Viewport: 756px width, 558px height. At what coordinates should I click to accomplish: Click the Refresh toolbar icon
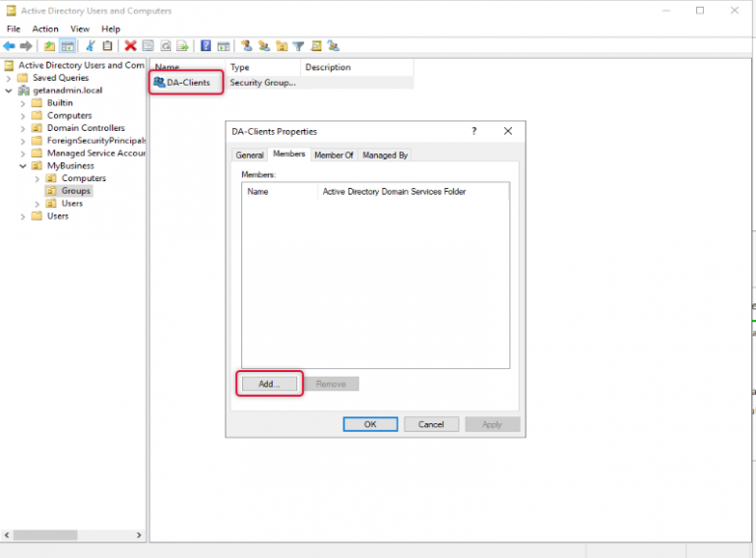pos(165,46)
